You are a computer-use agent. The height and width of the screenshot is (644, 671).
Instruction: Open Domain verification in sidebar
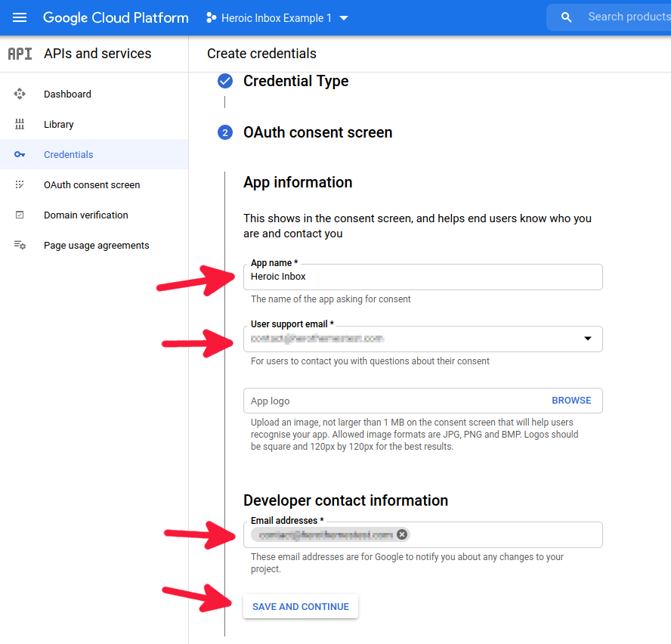click(94, 215)
